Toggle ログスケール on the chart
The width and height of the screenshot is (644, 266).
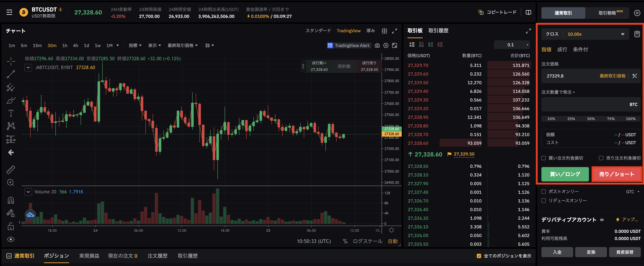click(368, 241)
